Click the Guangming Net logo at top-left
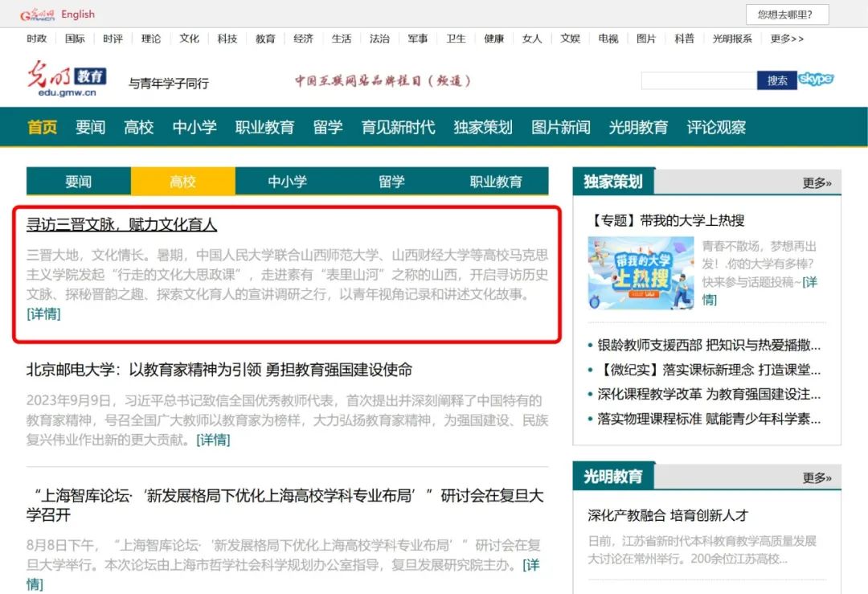This screenshot has width=868, height=594. [37, 14]
